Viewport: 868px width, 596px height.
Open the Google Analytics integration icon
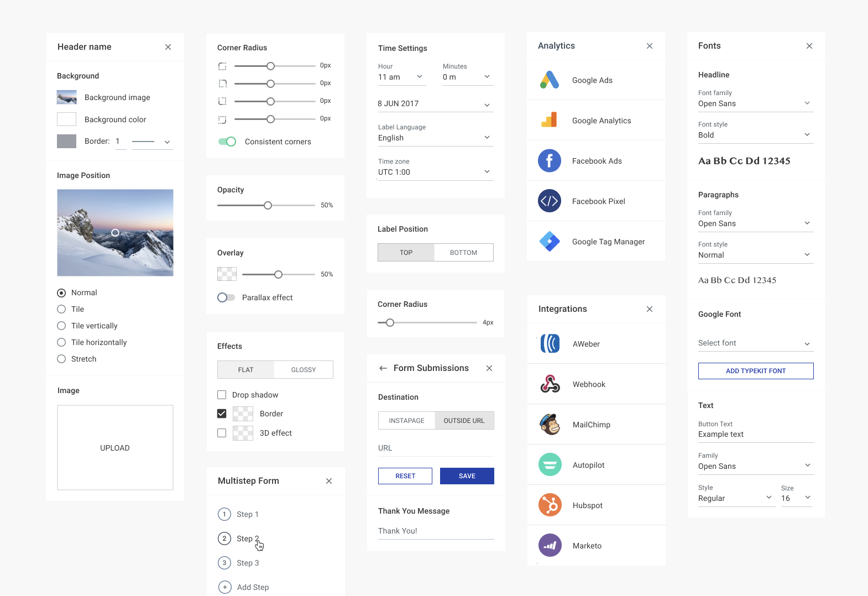click(x=550, y=121)
